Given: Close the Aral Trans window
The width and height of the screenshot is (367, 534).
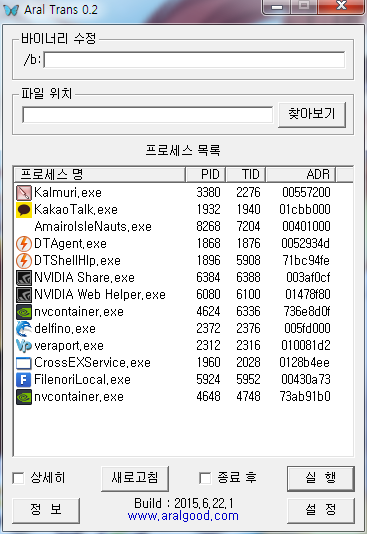Looking at the screenshot, I should pos(341,6).
